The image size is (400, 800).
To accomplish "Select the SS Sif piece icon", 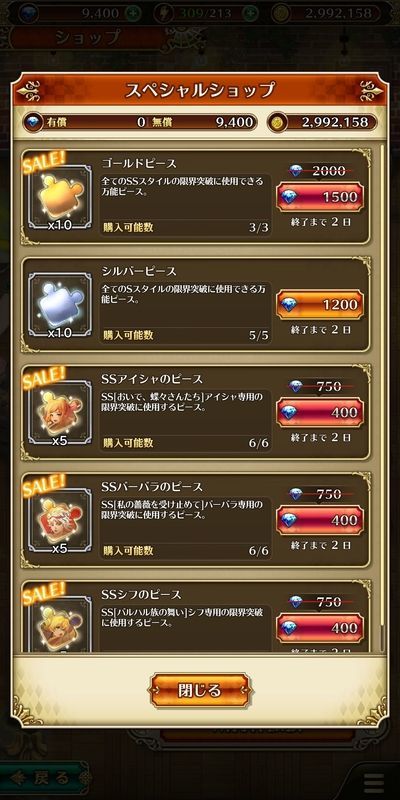I will pyautogui.click(x=60, y=624).
